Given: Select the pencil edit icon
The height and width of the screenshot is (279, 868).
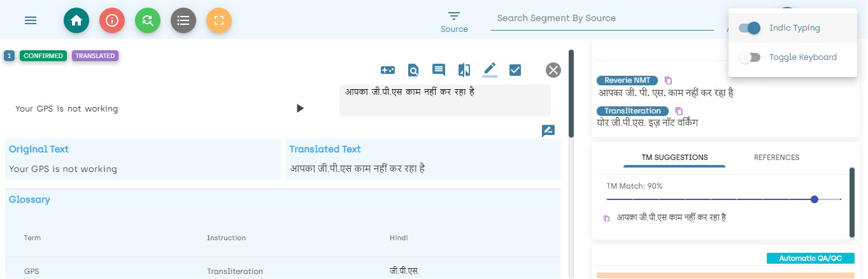Looking at the screenshot, I should 490,69.
